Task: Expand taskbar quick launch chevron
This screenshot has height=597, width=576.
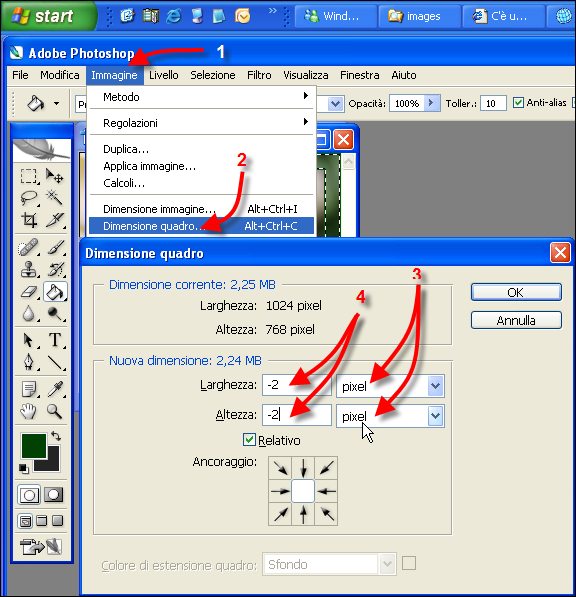Action: click(272, 11)
